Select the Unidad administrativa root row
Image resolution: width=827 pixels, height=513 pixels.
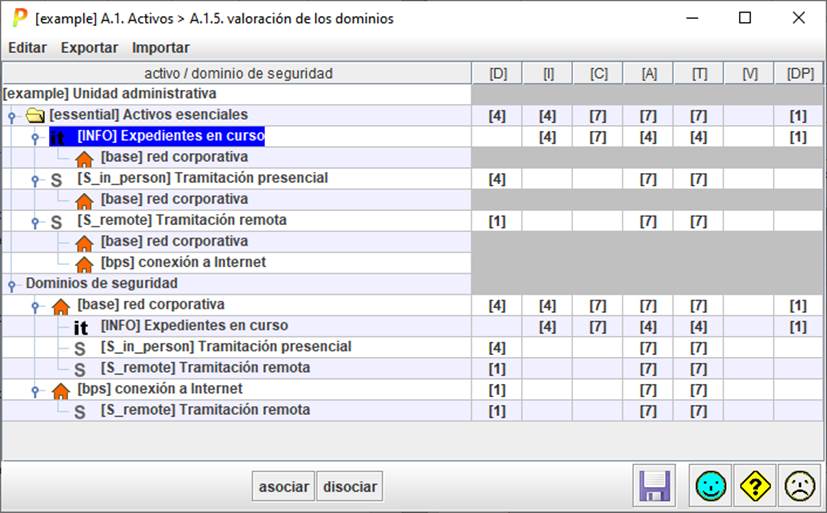pos(110,94)
